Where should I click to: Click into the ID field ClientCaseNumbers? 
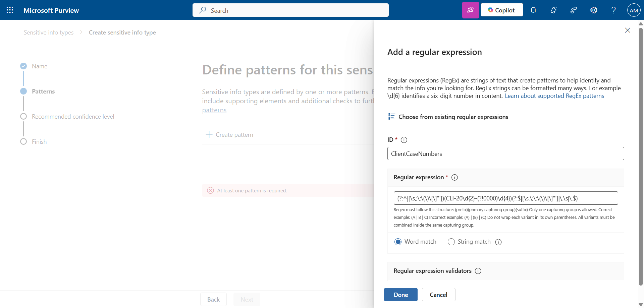(506, 153)
